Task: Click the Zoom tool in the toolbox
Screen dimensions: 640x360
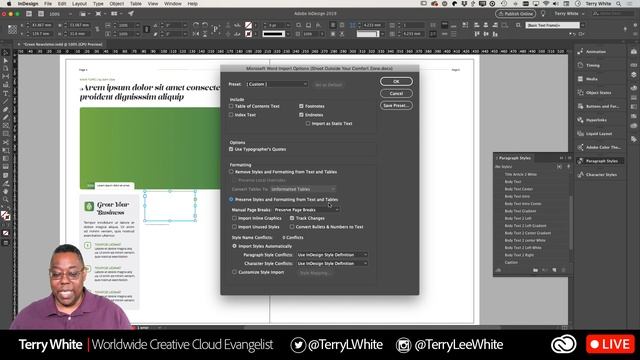Action: 6,200
